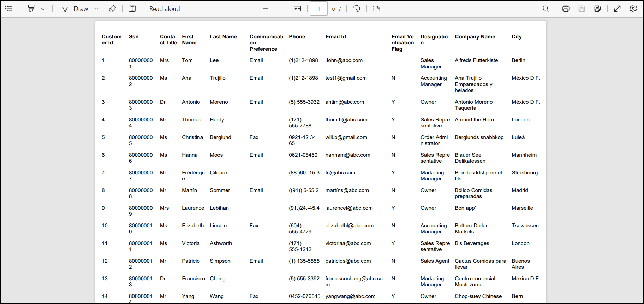Click the email yangwang@abc.com
This screenshot has width=644, height=304.
pyautogui.click(x=350, y=296)
